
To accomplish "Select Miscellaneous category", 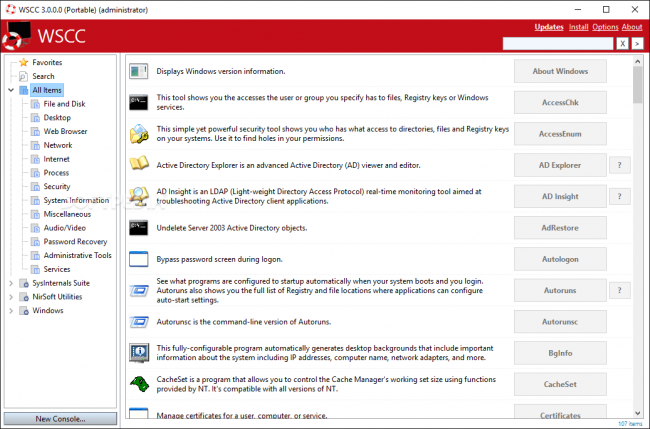I will tap(67, 214).
